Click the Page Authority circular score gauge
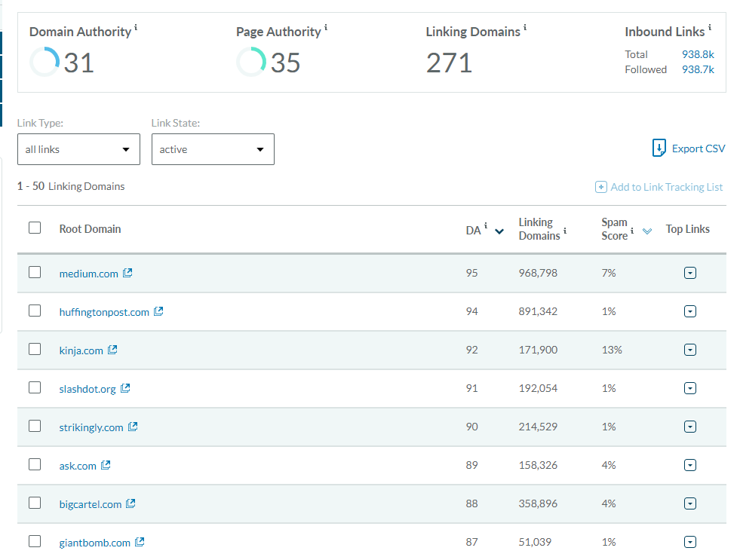Viewport: 740px width, 560px height. (250, 62)
